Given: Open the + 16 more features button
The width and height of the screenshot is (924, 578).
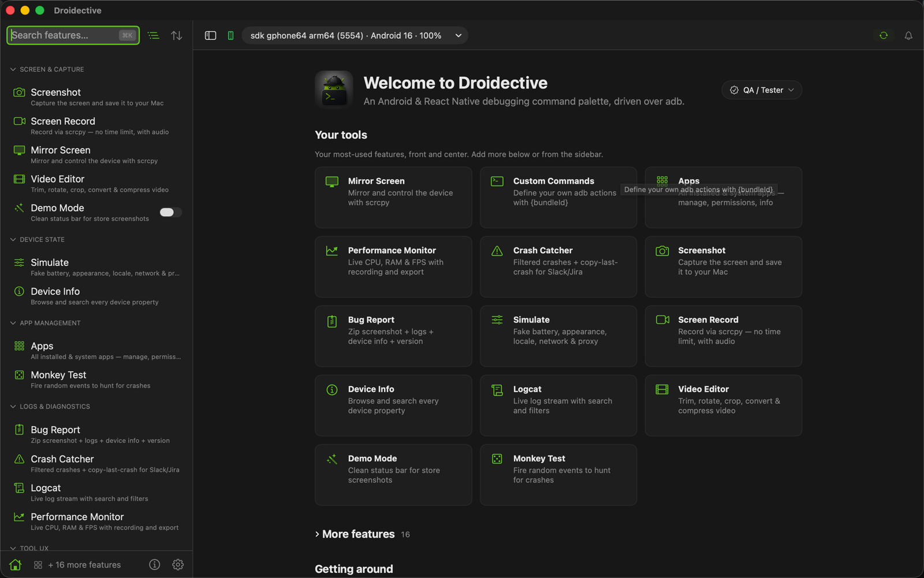Looking at the screenshot, I should click(x=77, y=565).
